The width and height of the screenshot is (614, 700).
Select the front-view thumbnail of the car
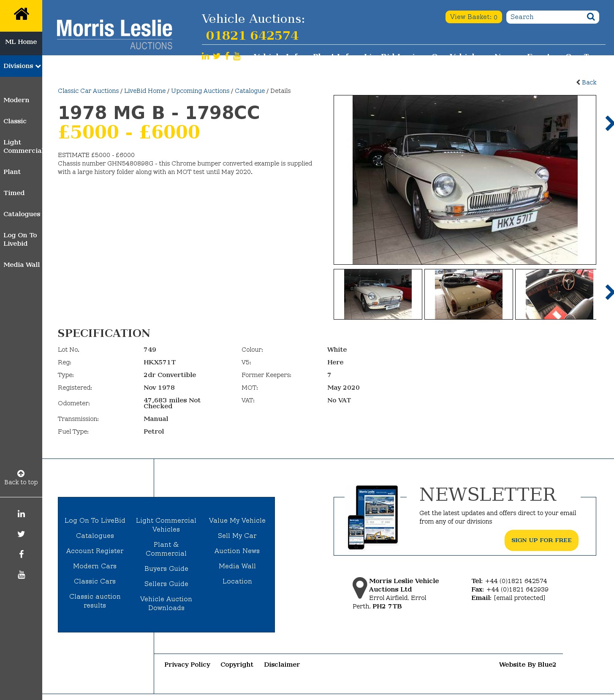(x=378, y=294)
